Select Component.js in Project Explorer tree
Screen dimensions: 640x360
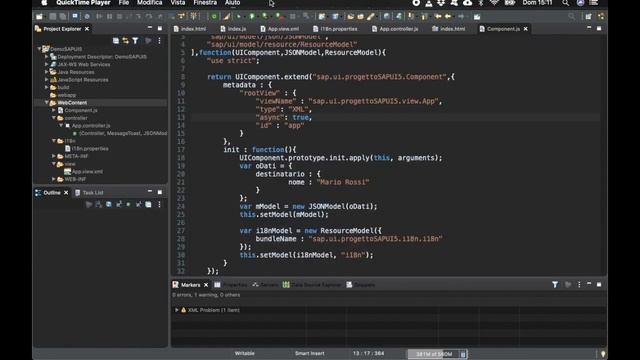click(x=81, y=110)
